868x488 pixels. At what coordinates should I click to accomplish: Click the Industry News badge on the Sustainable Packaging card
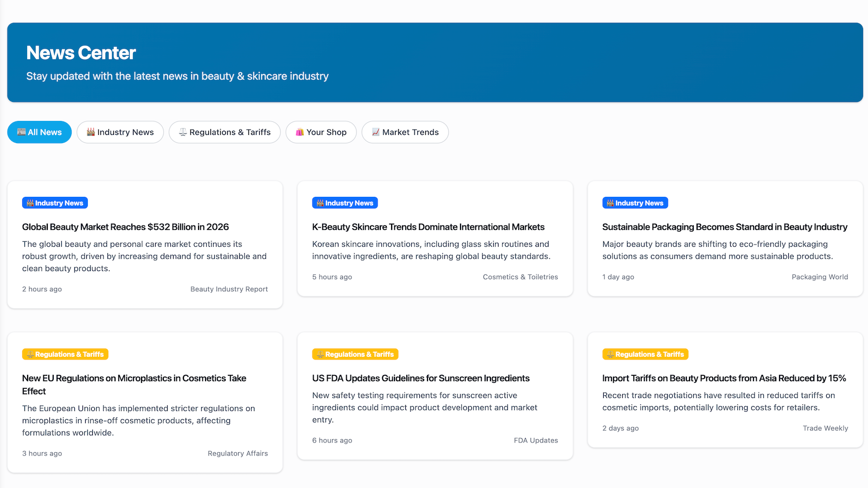coord(635,202)
